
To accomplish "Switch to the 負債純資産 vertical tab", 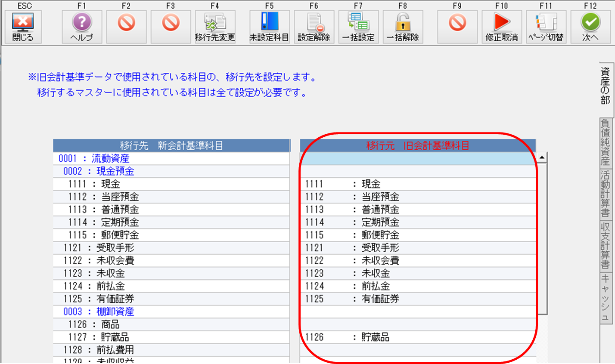I will click(x=606, y=142).
